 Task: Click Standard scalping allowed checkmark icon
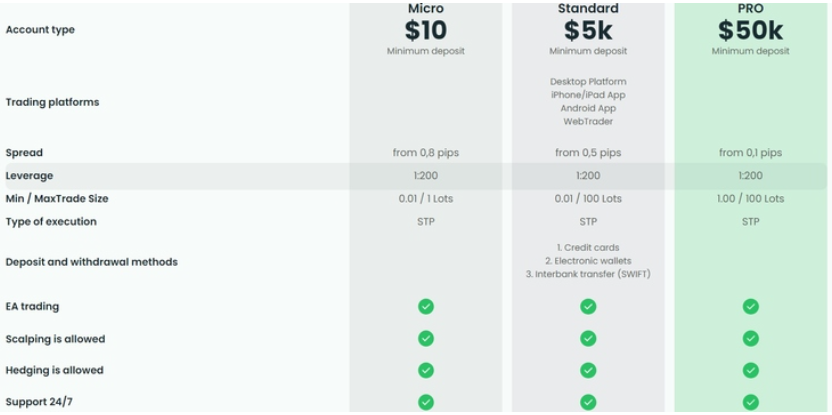pos(588,339)
